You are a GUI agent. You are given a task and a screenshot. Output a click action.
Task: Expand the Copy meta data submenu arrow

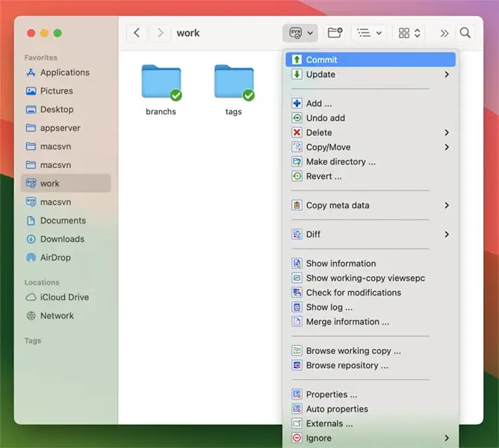[447, 205]
